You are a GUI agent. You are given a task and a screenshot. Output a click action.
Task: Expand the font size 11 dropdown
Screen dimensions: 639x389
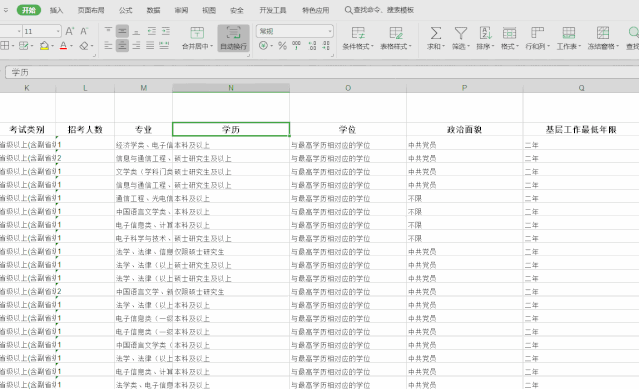pos(58,31)
